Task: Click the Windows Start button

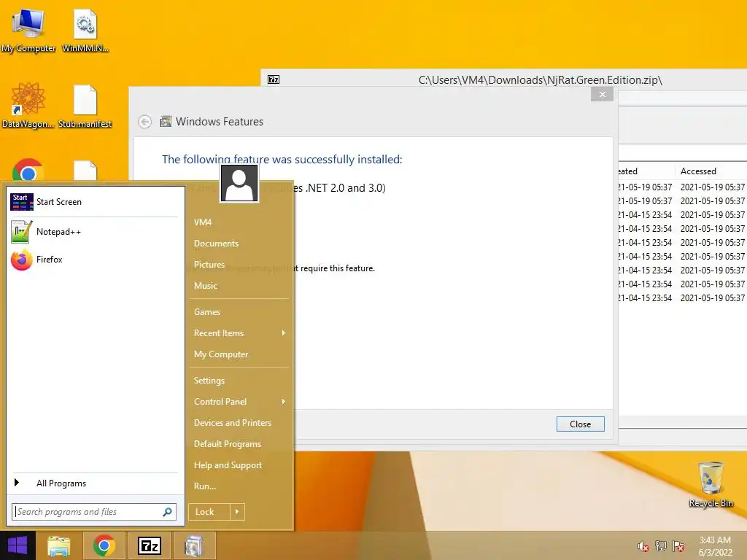Action: (18, 545)
